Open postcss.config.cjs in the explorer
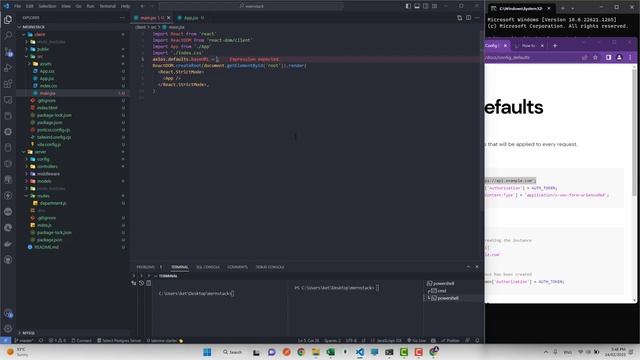The height and width of the screenshot is (360, 640). pos(53,130)
